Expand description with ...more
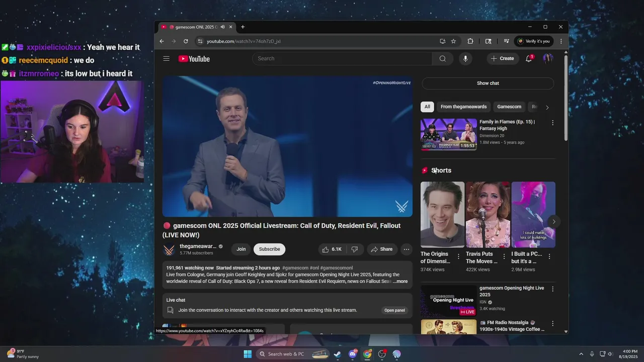This screenshot has width=644, height=362. pyautogui.click(x=400, y=282)
